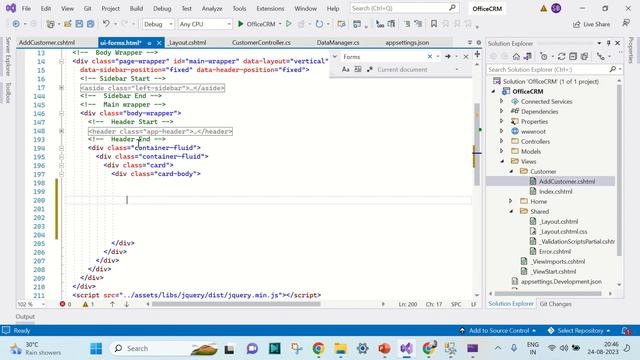640x360 pixels.
Task: Click Select Repository in status bar
Action: click(x=579, y=330)
